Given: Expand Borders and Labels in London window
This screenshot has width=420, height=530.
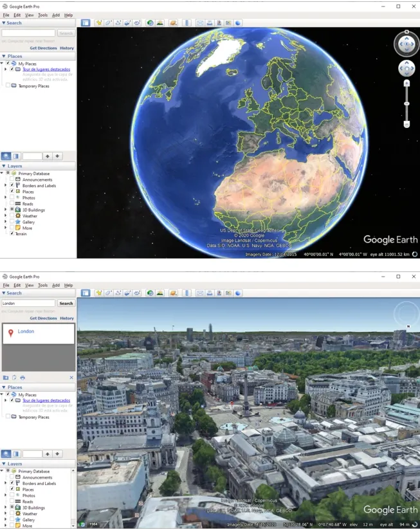Looking at the screenshot, I should [x=5, y=483].
